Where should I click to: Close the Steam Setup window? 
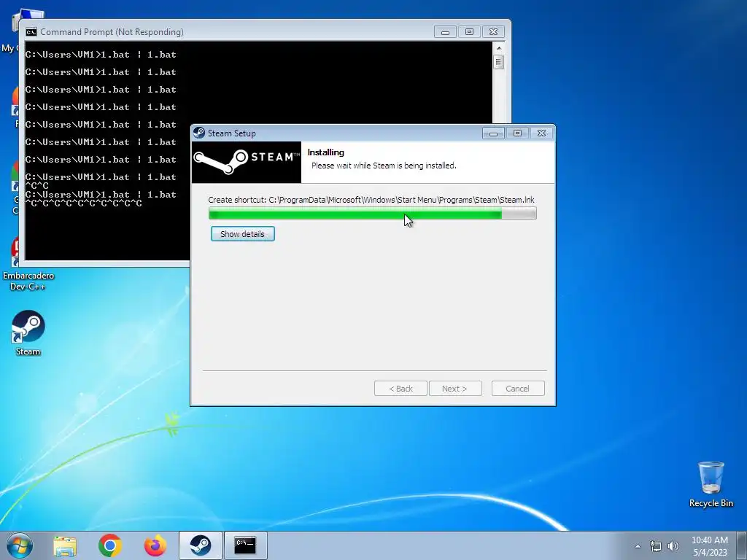pyautogui.click(x=542, y=133)
